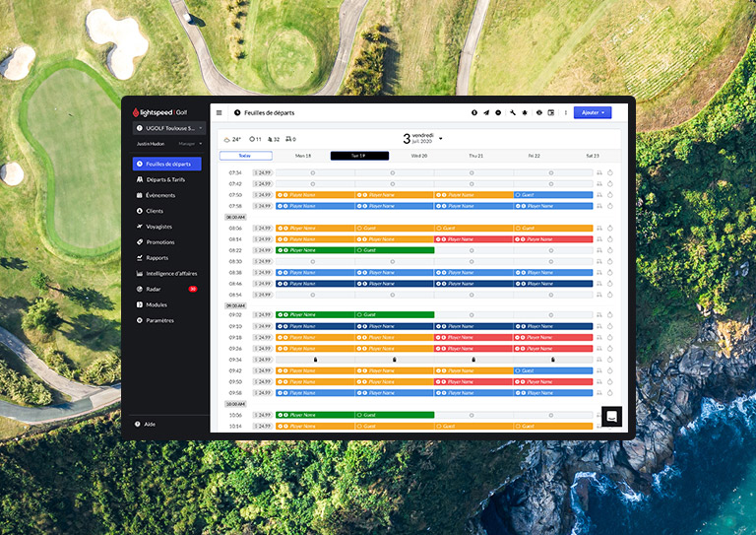Click the empty slot circle at 07:34
This screenshot has width=756, height=535.
tap(313, 172)
